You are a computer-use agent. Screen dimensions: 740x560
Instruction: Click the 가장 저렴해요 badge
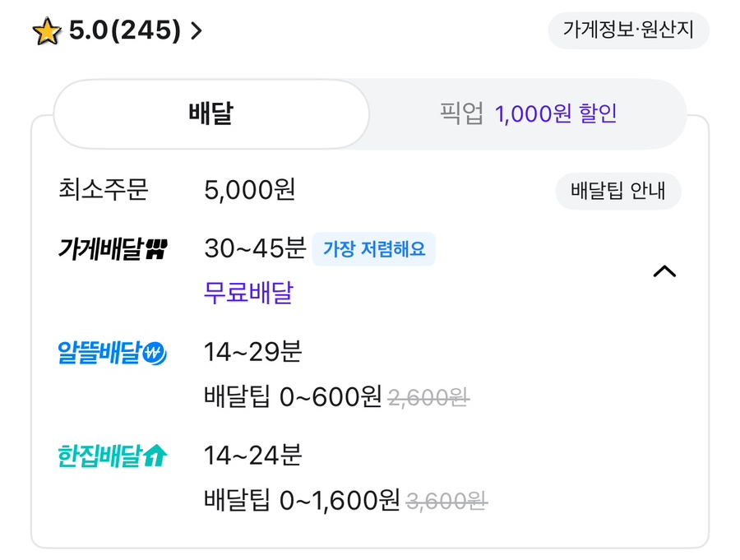(373, 249)
